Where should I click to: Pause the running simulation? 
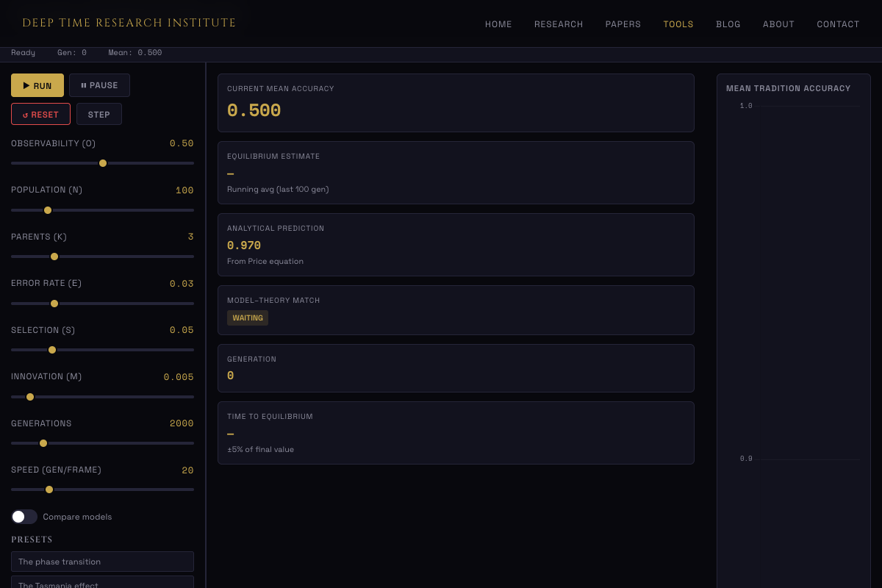99,85
